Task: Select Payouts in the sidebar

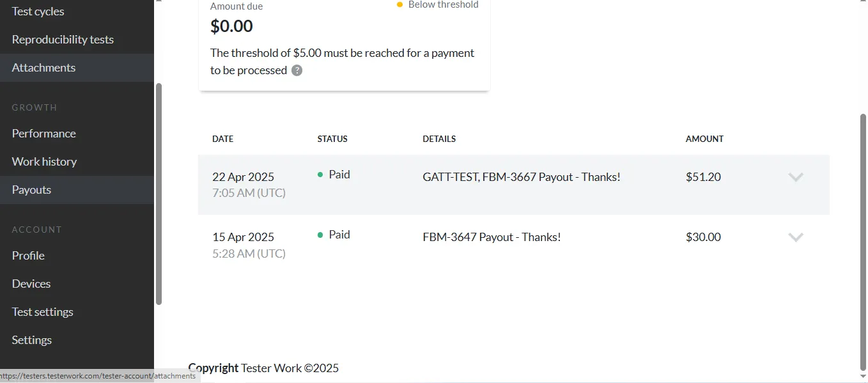Action: pyautogui.click(x=31, y=189)
